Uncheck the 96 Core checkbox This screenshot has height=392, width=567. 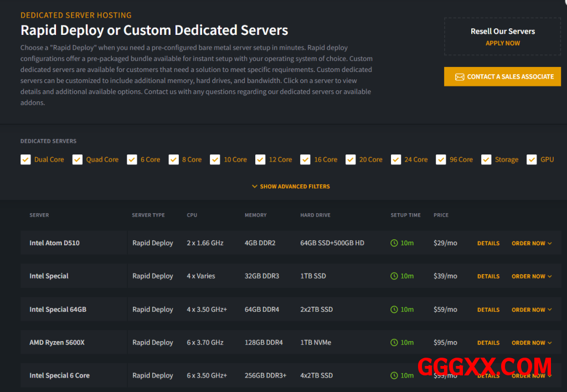[441, 159]
